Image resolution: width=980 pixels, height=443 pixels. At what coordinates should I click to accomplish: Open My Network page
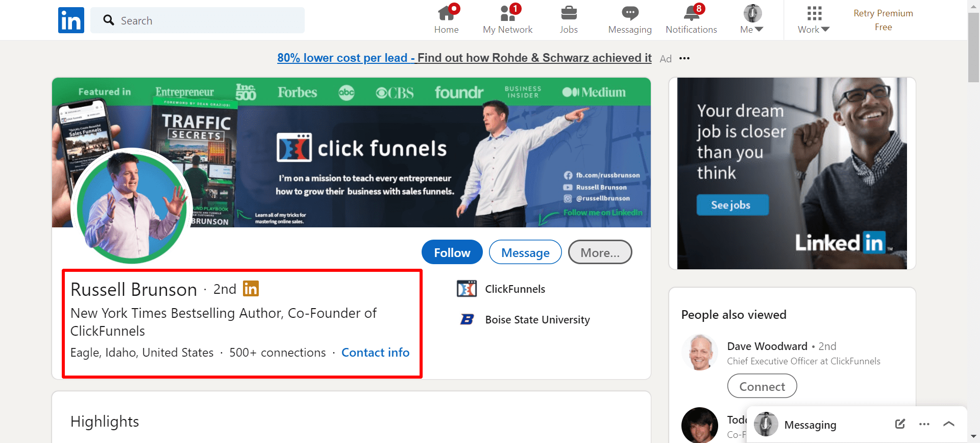[508, 19]
